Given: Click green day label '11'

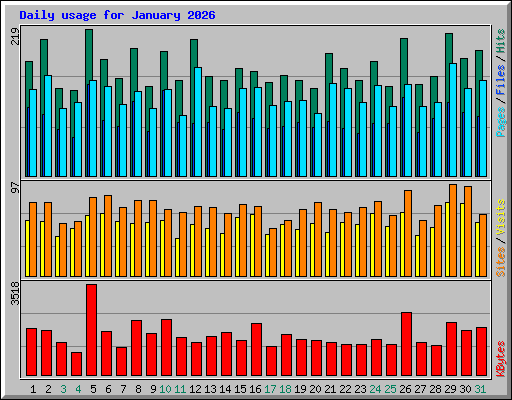Looking at the screenshot, I should [x=180, y=389].
